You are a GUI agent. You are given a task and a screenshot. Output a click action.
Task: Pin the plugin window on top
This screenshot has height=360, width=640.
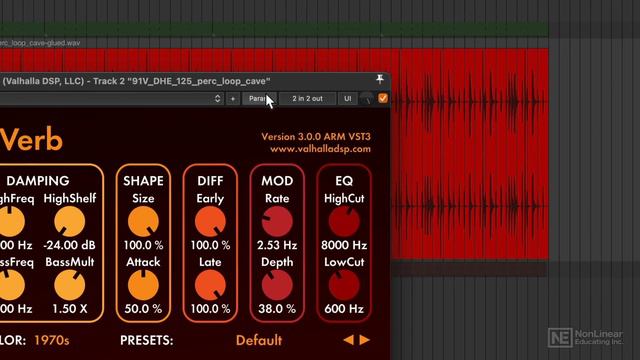(x=380, y=79)
